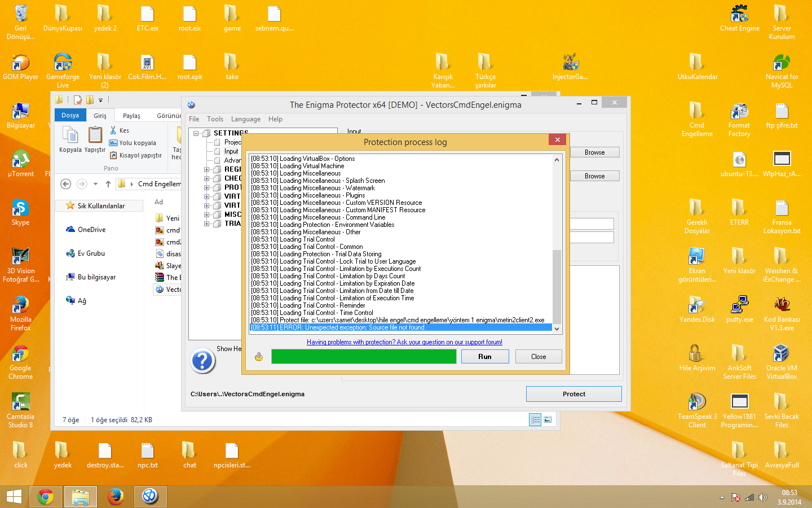
Task: Open the Windows Start button
Action: (14, 497)
